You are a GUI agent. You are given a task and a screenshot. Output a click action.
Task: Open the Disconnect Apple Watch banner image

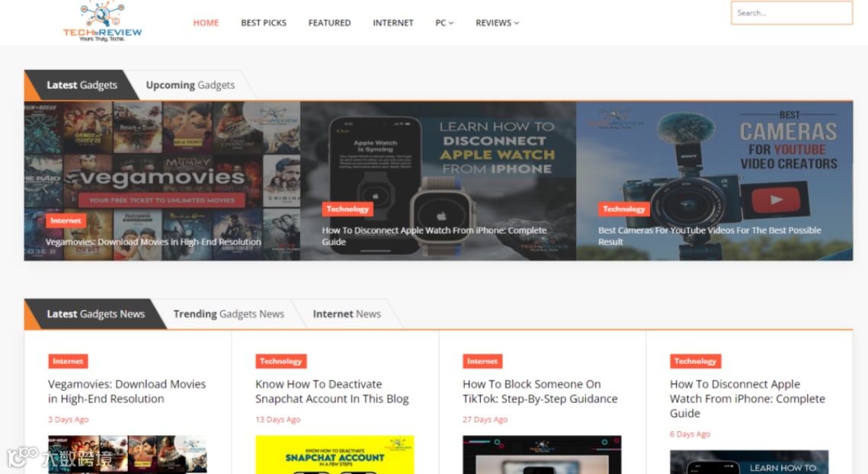(x=438, y=181)
